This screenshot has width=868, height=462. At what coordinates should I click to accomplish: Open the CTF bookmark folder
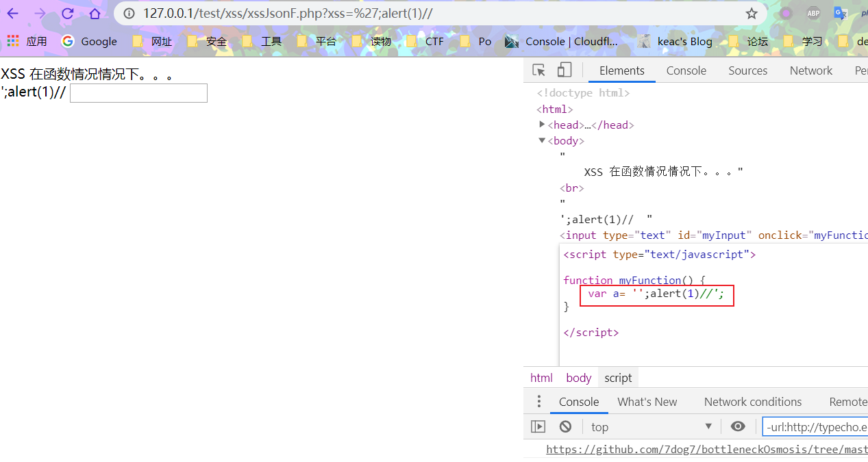pos(425,42)
